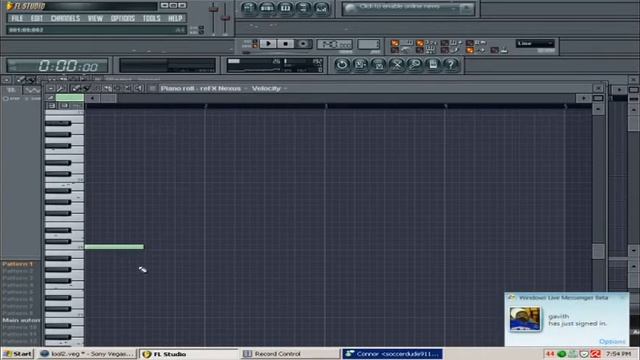Image resolution: width=640 pixels, height=360 pixels.
Task: Toggle wait for input switch
Action: pos(420,50)
